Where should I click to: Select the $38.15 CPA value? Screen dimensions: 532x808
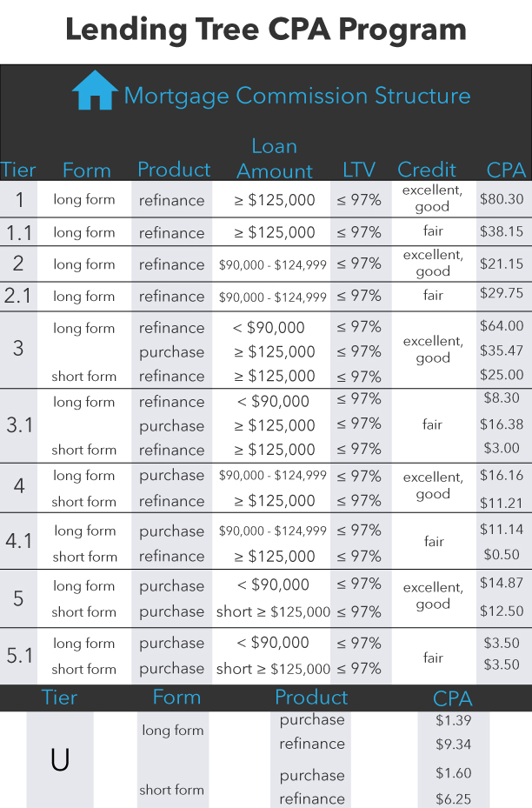[x=502, y=232]
